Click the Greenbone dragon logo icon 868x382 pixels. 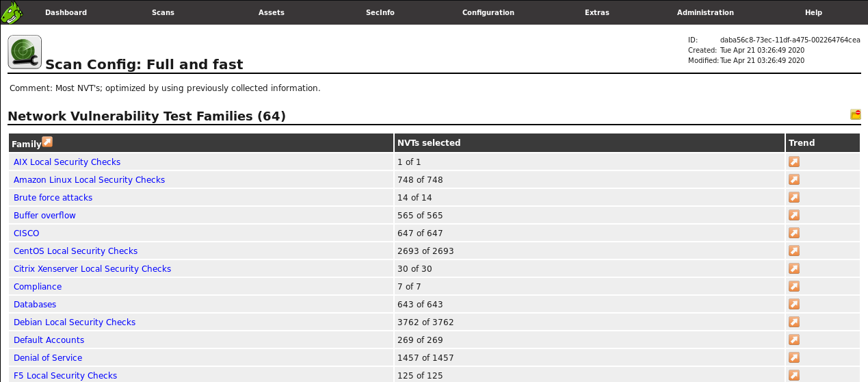(x=12, y=12)
